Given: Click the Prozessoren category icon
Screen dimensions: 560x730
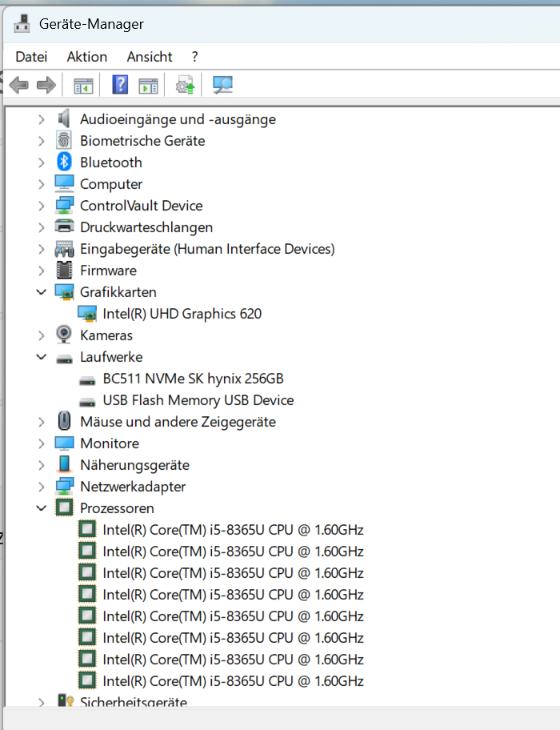Looking at the screenshot, I should (64, 507).
